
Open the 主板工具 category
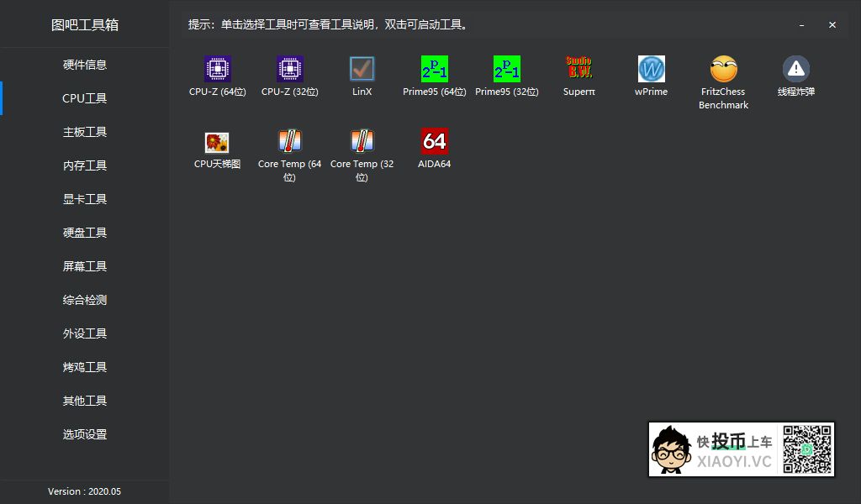click(x=85, y=132)
